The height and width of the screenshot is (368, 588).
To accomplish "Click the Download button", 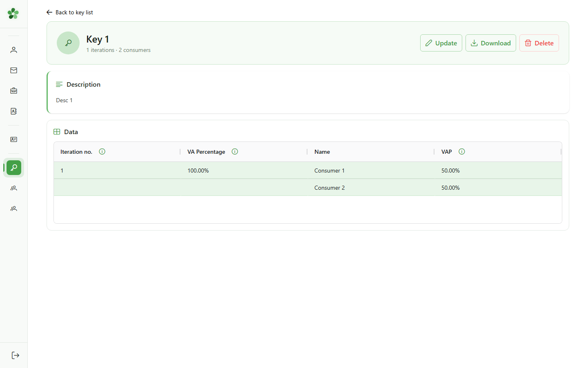I will point(491,43).
